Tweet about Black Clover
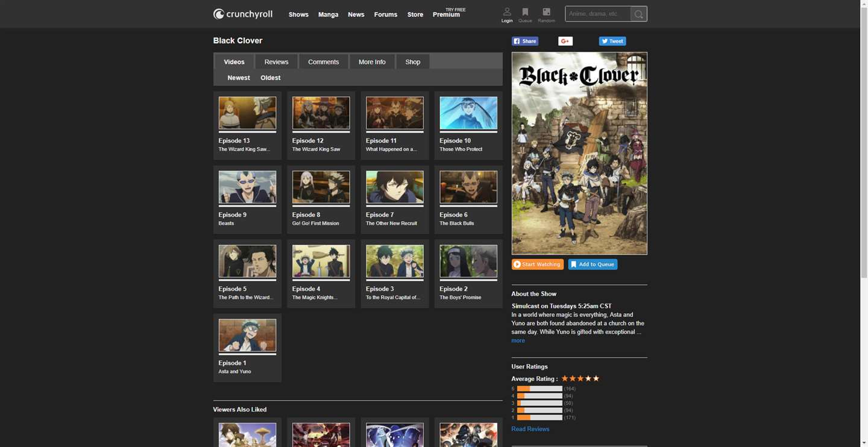Screen dimensions: 868x447 612,41
